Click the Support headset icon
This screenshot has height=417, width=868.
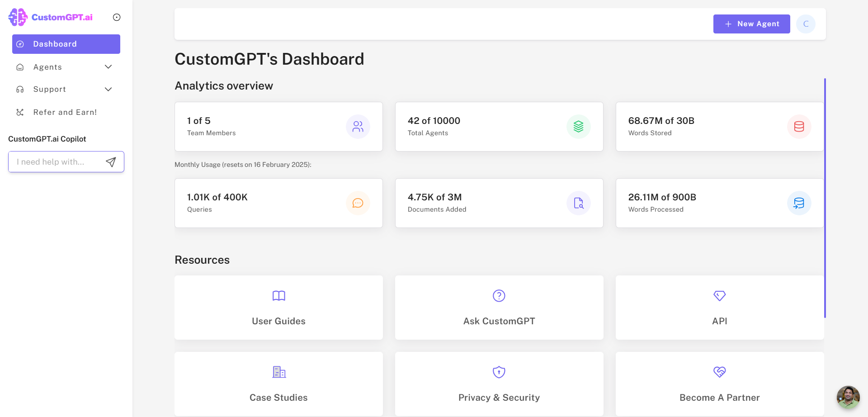coord(20,90)
